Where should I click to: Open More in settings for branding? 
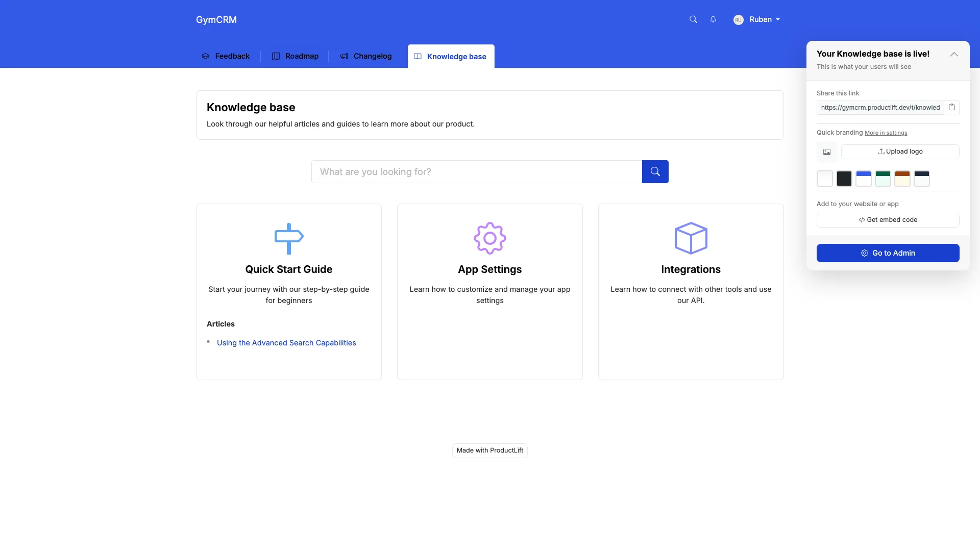pos(886,133)
